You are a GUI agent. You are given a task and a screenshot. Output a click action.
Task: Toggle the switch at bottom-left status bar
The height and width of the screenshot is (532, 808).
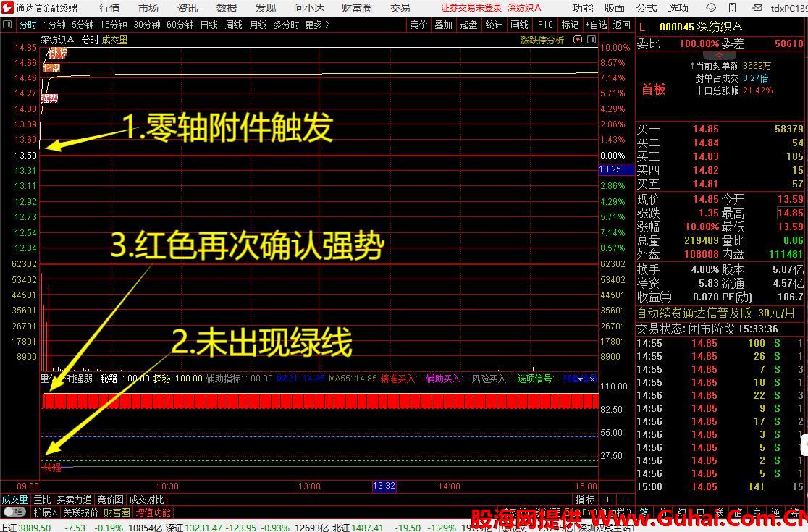tap(14, 512)
